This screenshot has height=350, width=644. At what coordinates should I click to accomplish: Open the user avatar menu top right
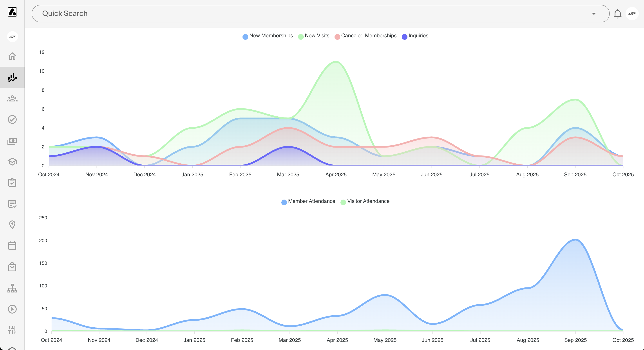pyautogui.click(x=632, y=14)
